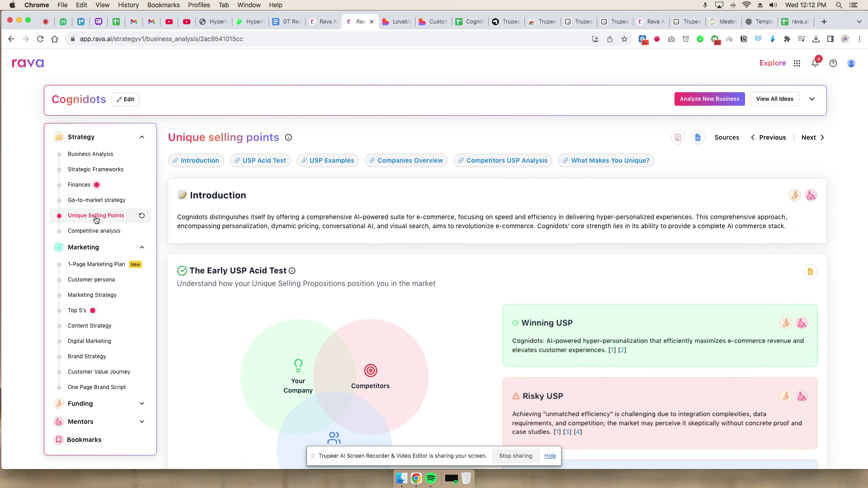Open the PDF export icon

pyautogui.click(x=677, y=137)
